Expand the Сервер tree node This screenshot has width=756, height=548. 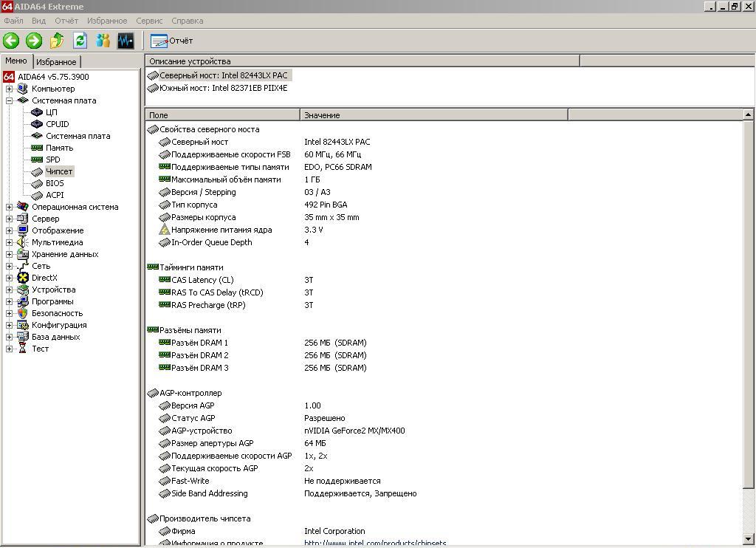coord(9,219)
